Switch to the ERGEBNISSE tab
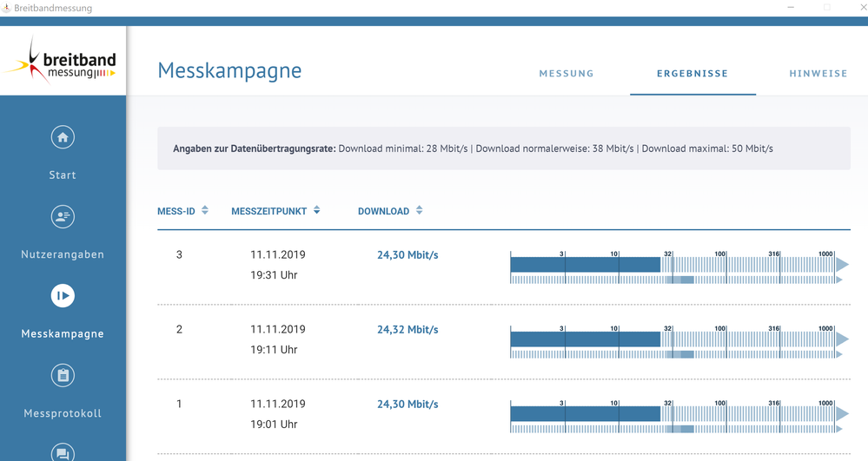Image resolution: width=868 pixels, height=461 pixels. pyautogui.click(x=692, y=73)
